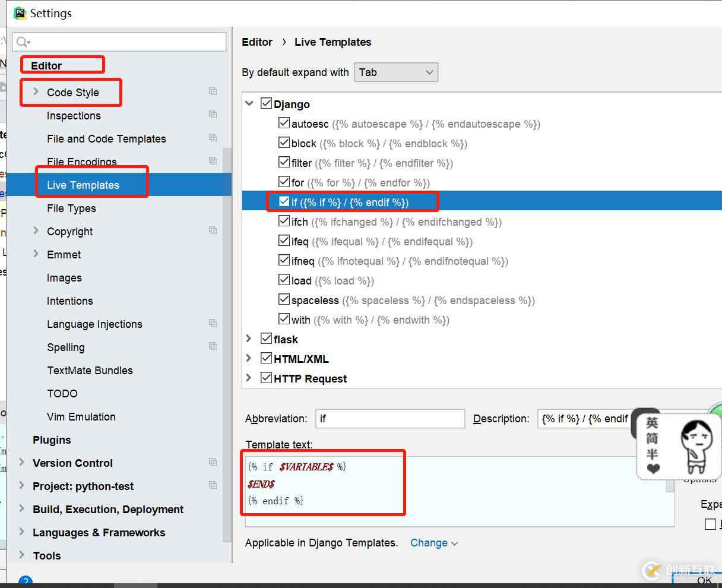Toggle the ifeq template checkbox
Image resolution: width=722 pixels, height=588 pixels.
[284, 241]
